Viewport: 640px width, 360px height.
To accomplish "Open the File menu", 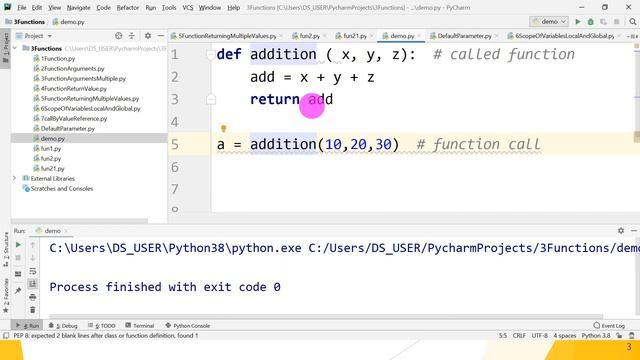I will pos(22,8).
